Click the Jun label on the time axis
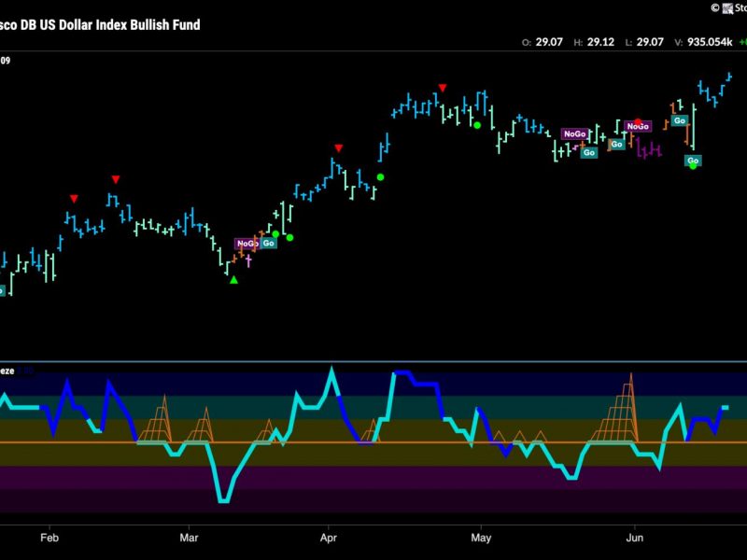 click(635, 538)
